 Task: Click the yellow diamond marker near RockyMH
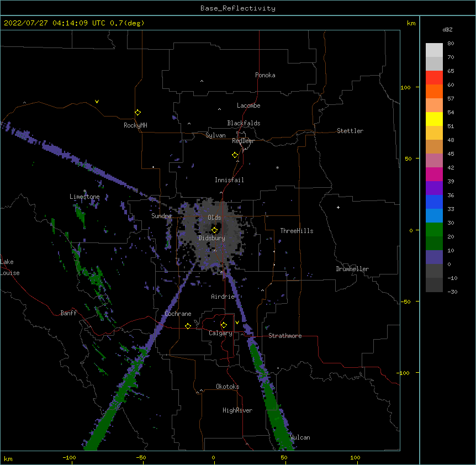[x=137, y=113]
